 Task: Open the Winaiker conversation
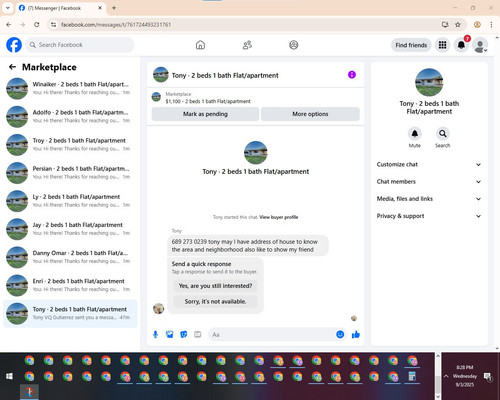point(70,88)
